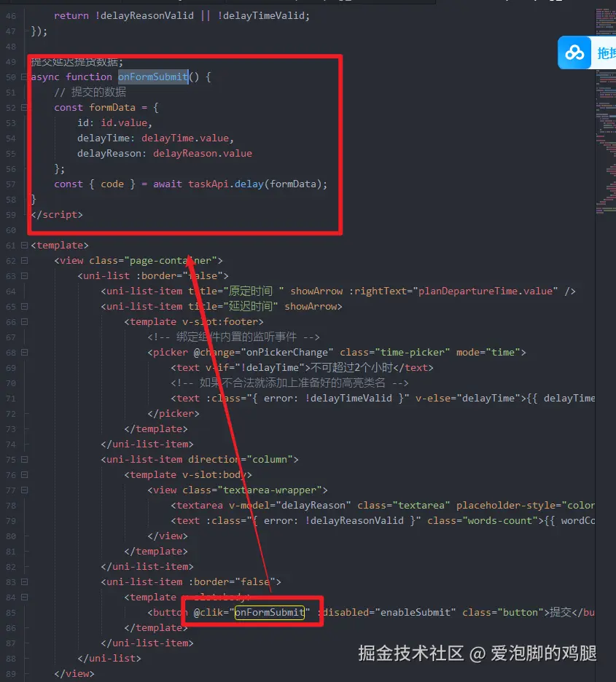Click the 'await' keyword on line 57
This screenshot has height=682, width=616.
(168, 184)
